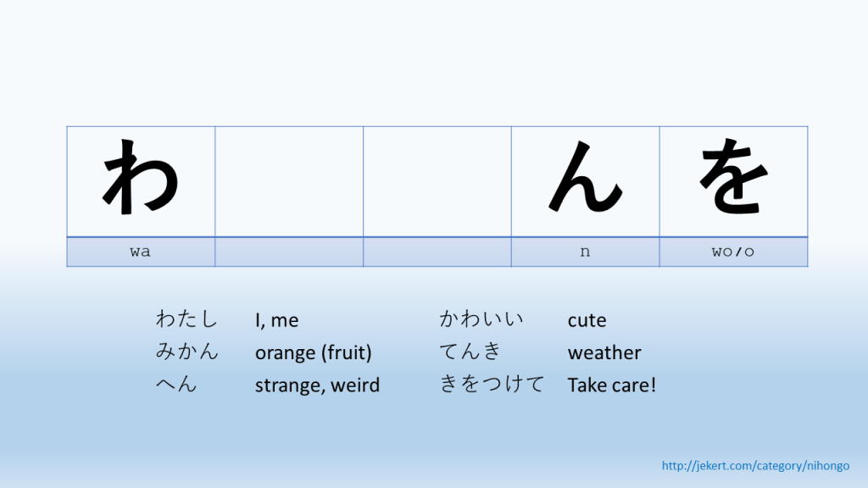The image size is (868, 488).
Task: Select the empty third table cell
Action: point(437,181)
